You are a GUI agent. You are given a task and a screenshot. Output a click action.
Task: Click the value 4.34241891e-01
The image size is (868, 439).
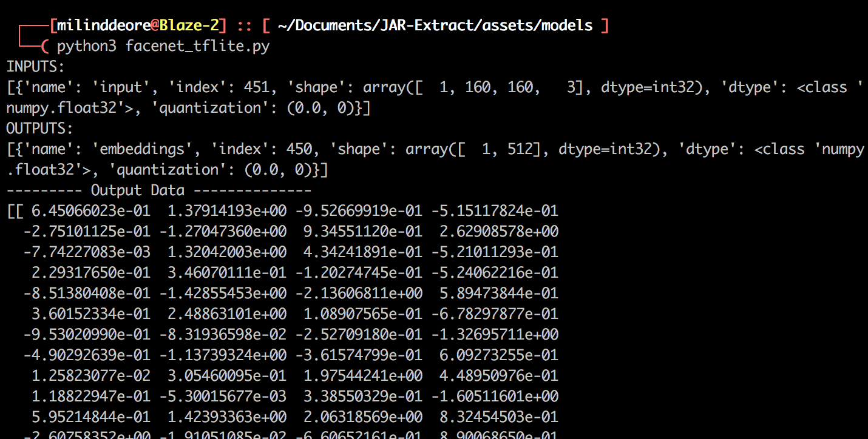click(363, 252)
